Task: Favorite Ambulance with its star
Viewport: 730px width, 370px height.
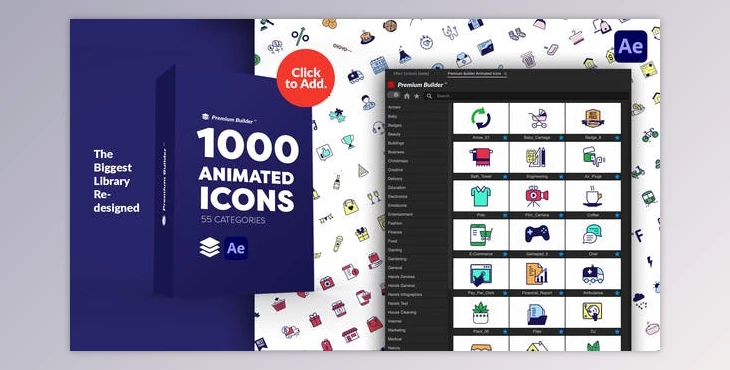Action: tap(617, 293)
